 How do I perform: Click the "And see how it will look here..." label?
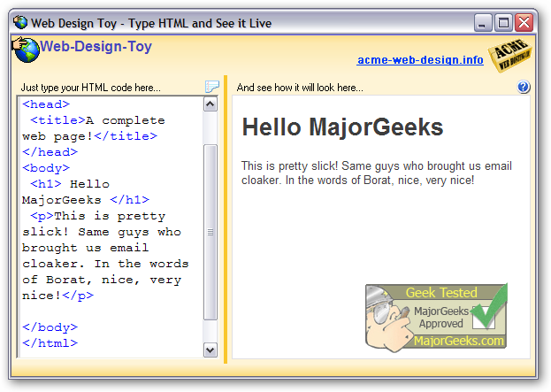[300, 88]
